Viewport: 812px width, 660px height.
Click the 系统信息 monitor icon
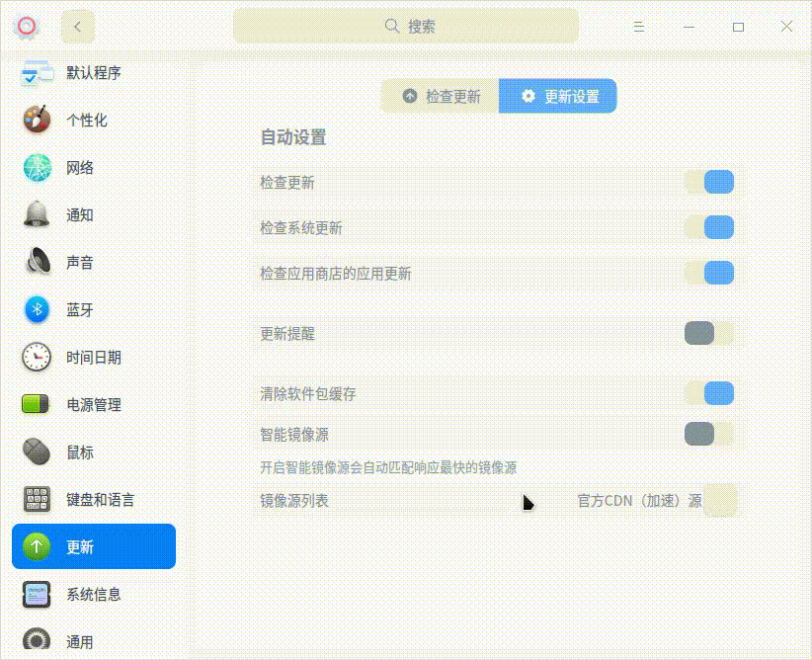pyautogui.click(x=37, y=594)
